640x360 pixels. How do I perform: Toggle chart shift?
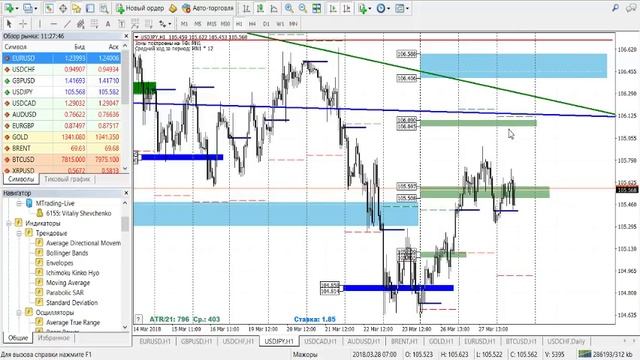[x=347, y=8]
